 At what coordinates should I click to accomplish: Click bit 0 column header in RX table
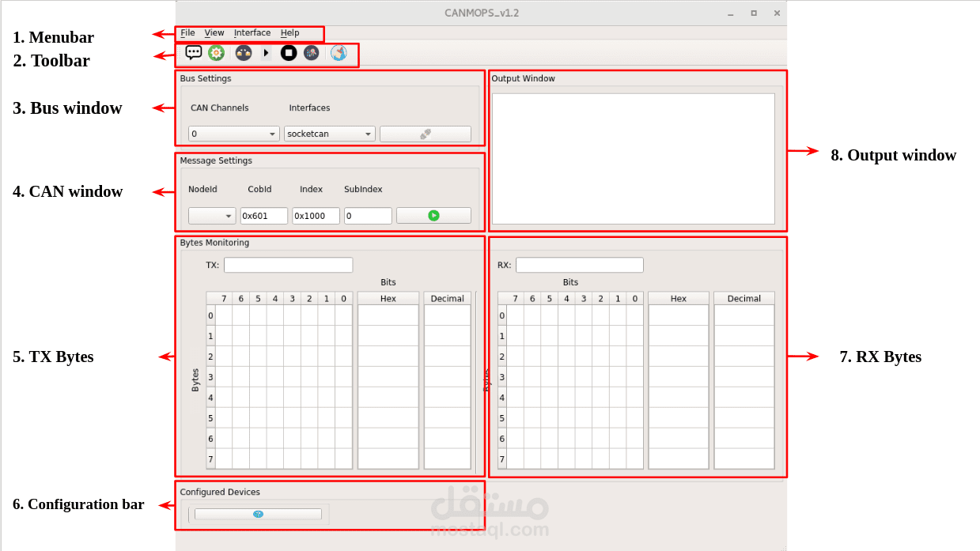click(634, 299)
